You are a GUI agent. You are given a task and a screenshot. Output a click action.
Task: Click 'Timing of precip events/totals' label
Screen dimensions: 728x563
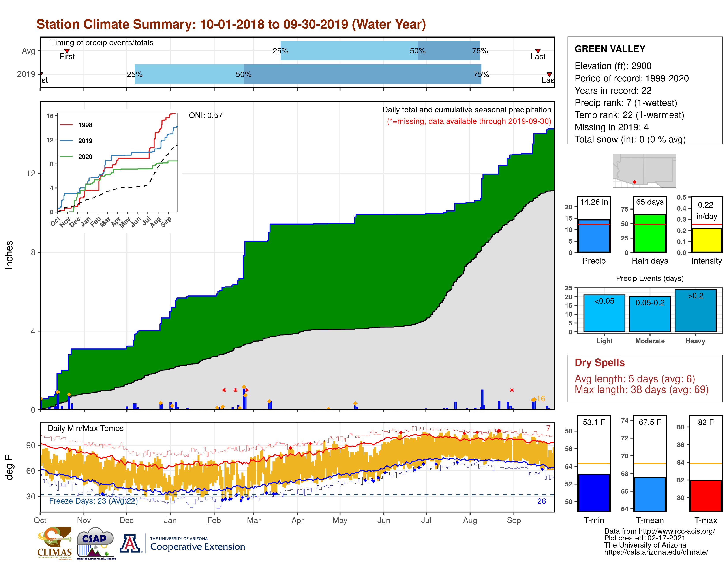[x=102, y=43]
